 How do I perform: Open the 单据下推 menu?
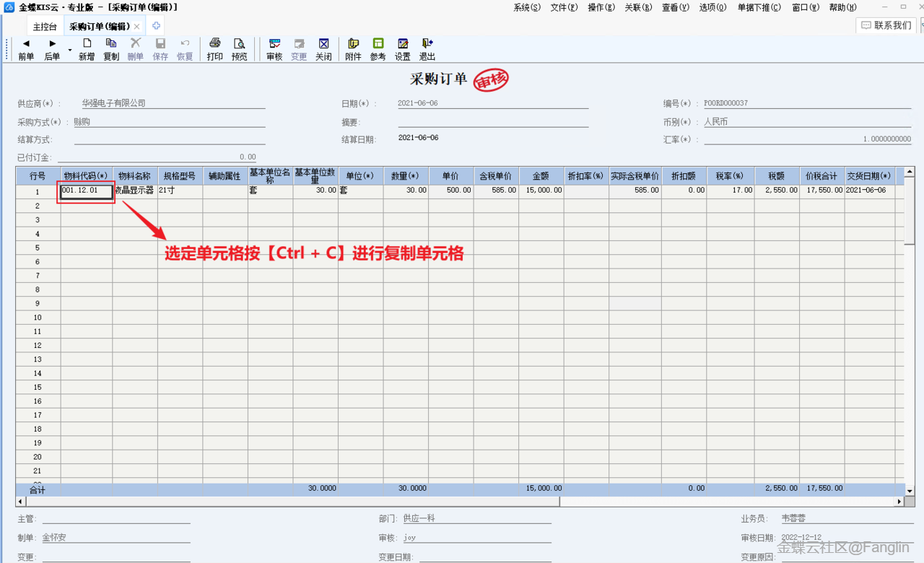click(x=759, y=7)
